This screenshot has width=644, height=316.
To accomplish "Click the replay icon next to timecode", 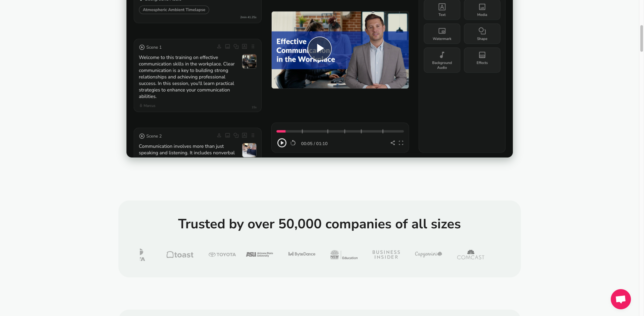I will [293, 143].
